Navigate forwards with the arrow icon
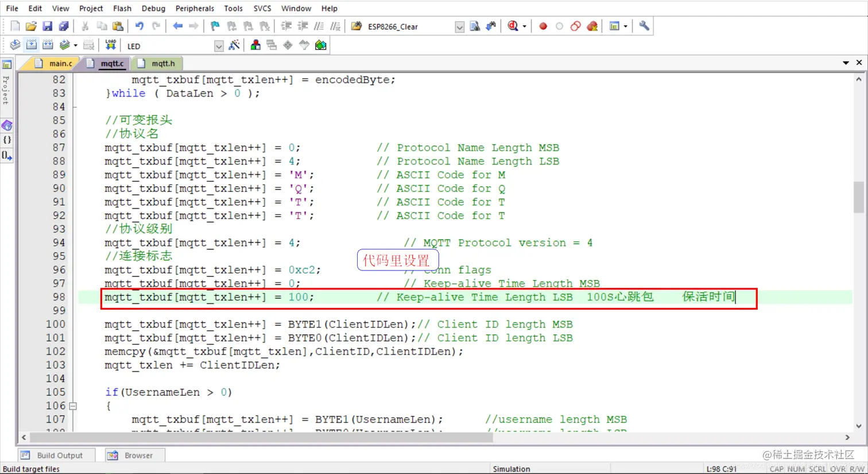This screenshot has width=868, height=474. [193, 26]
